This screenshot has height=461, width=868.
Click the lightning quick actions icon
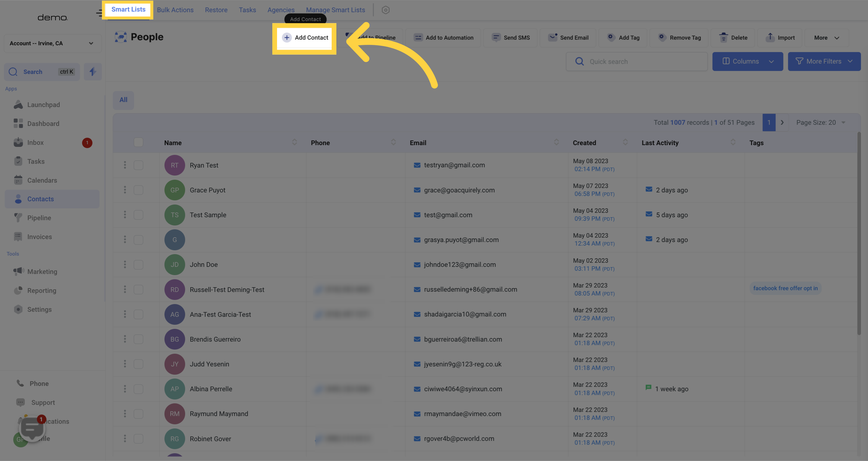[93, 72]
